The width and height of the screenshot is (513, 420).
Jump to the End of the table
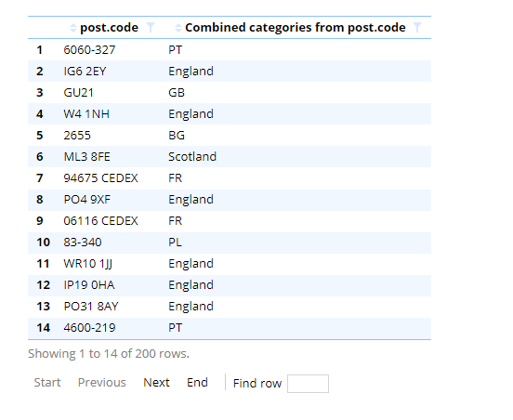click(x=197, y=383)
